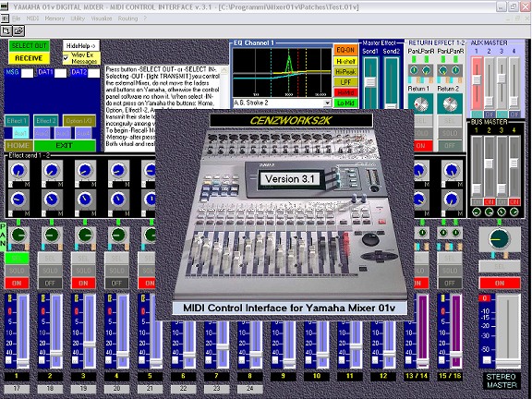Click the MSG input box
The height and width of the screenshot is (399, 532).
(x=27, y=73)
